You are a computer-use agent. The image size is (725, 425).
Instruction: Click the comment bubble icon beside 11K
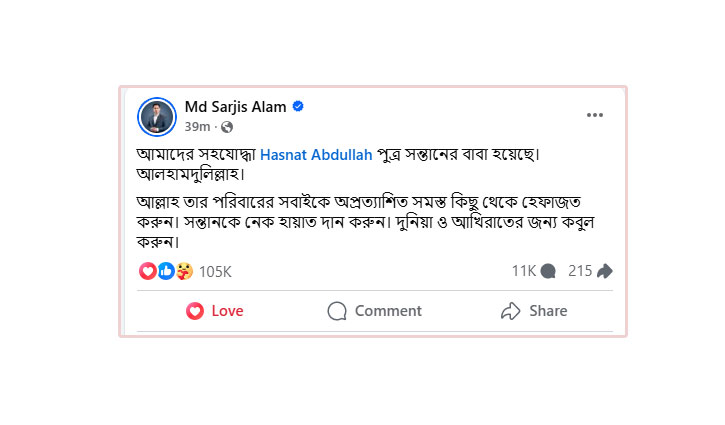point(548,271)
